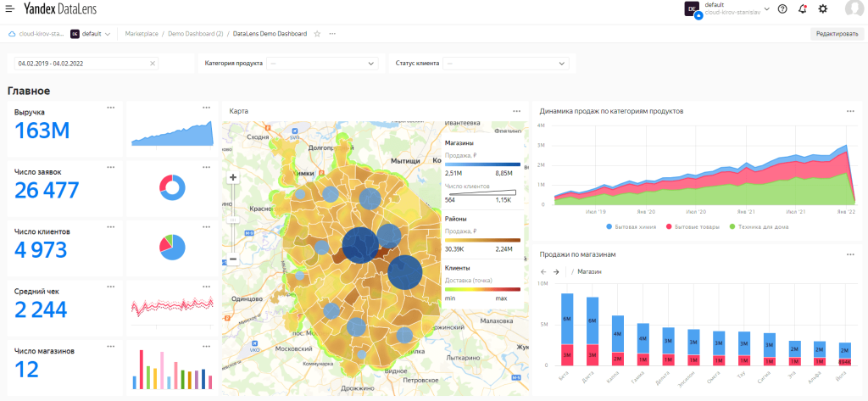Star the dashboard as favorite

coord(317,34)
